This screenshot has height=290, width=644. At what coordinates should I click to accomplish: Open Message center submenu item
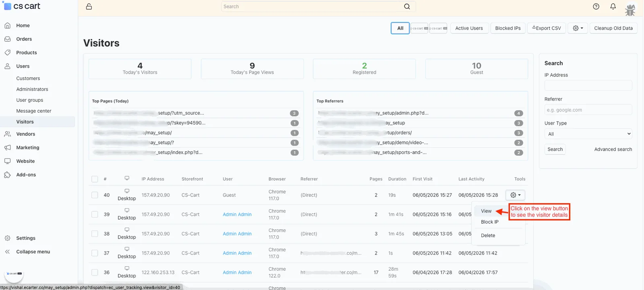[34, 111]
